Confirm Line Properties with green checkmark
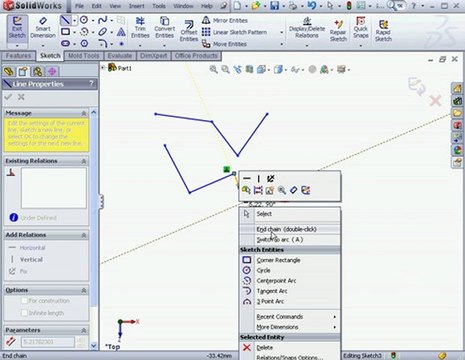Image resolution: width=465 pixels, height=360 pixels. (x=8, y=97)
